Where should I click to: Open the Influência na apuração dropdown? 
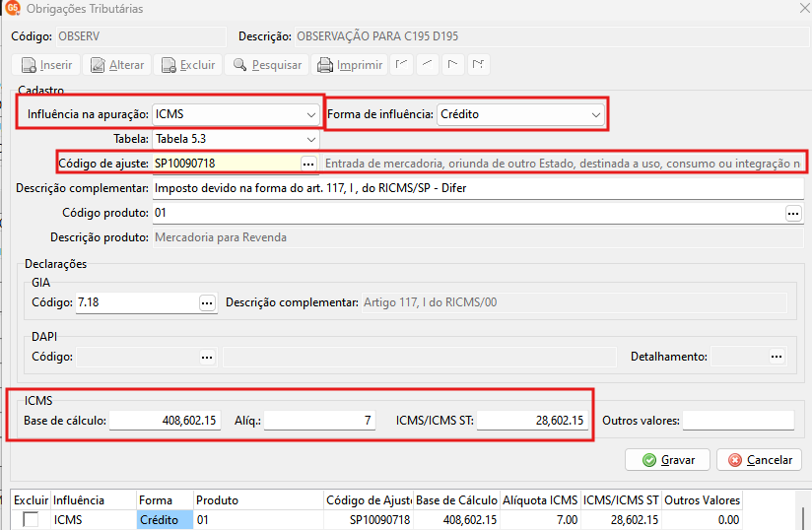[236, 114]
